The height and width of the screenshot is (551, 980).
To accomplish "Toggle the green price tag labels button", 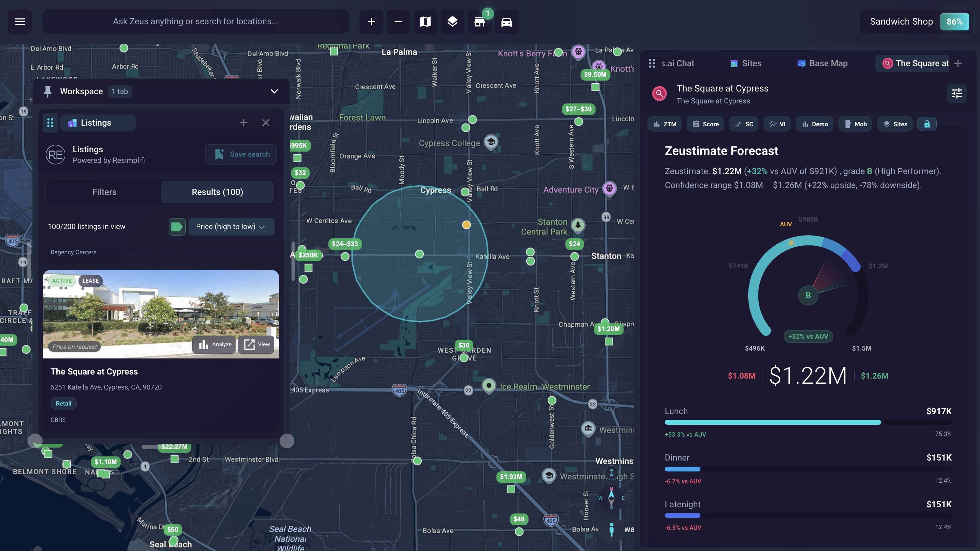I will pos(177,227).
